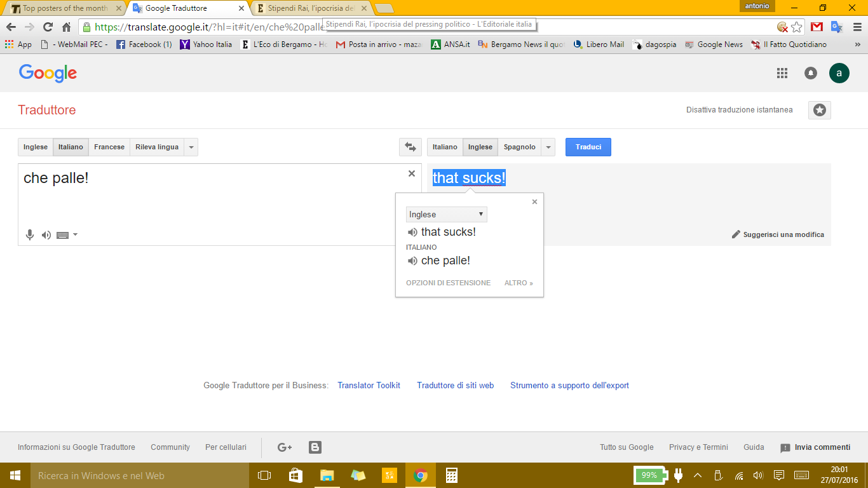Open the virtual keyboard icon
This screenshot has width=868, height=488.
[x=62, y=235]
